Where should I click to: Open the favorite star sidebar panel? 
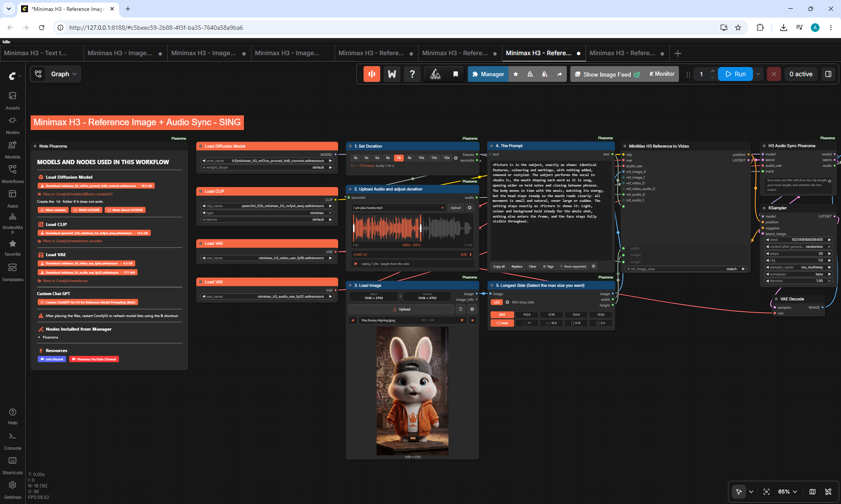[12, 248]
